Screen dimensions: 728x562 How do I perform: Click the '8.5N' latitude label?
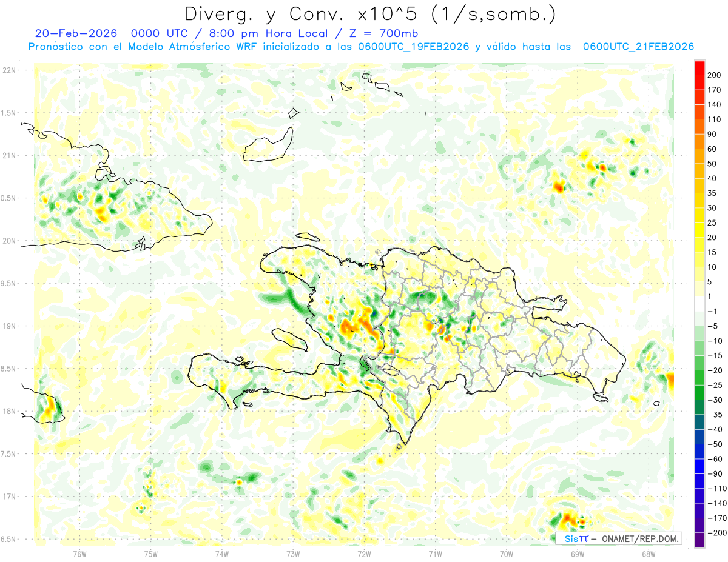tap(8, 369)
